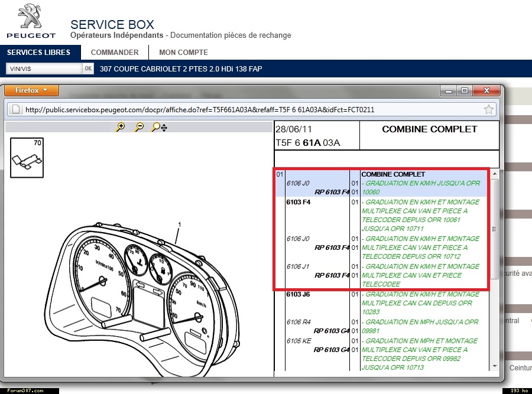
Task: Select part reference 6106 J1
Action: (298, 266)
